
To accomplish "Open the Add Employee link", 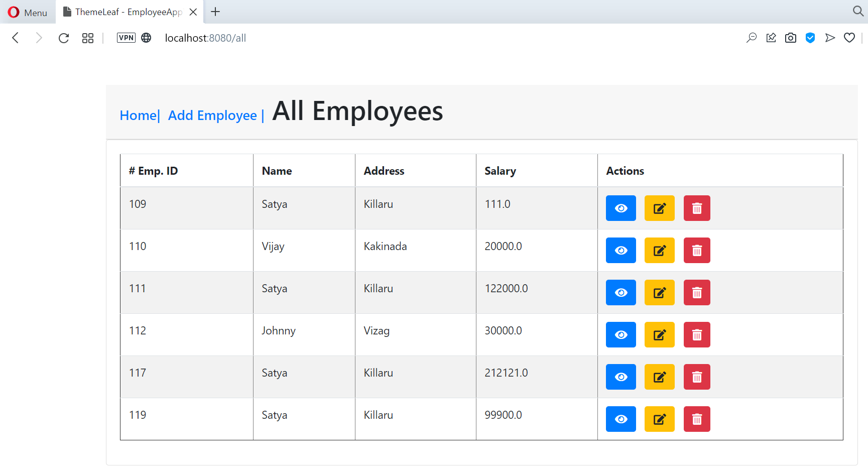I will [x=212, y=115].
